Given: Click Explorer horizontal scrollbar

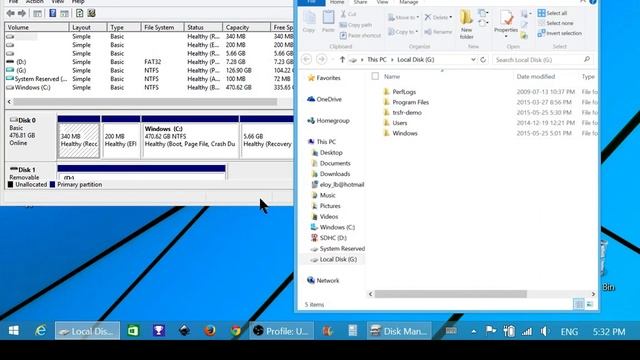Looking at the screenshot, I should pos(451,294).
